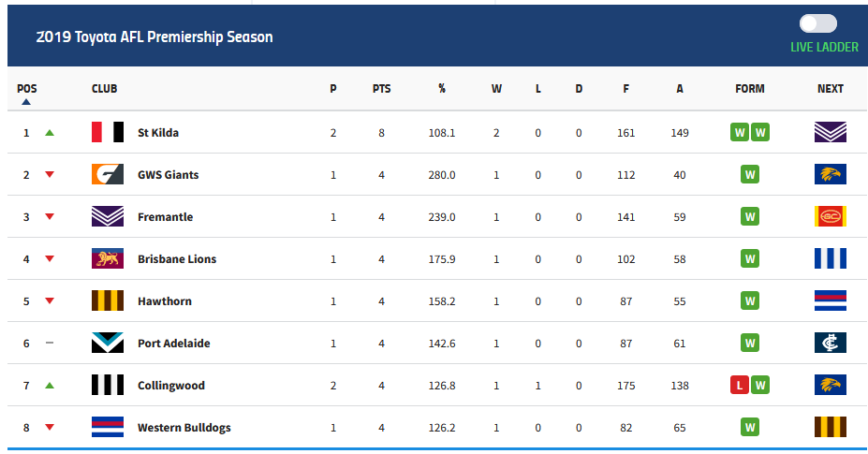The width and height of the screenshot is (868, 454).
Task: Click Fremantle's next opponent Gold Coast logo
Action: tap(830, 217)
